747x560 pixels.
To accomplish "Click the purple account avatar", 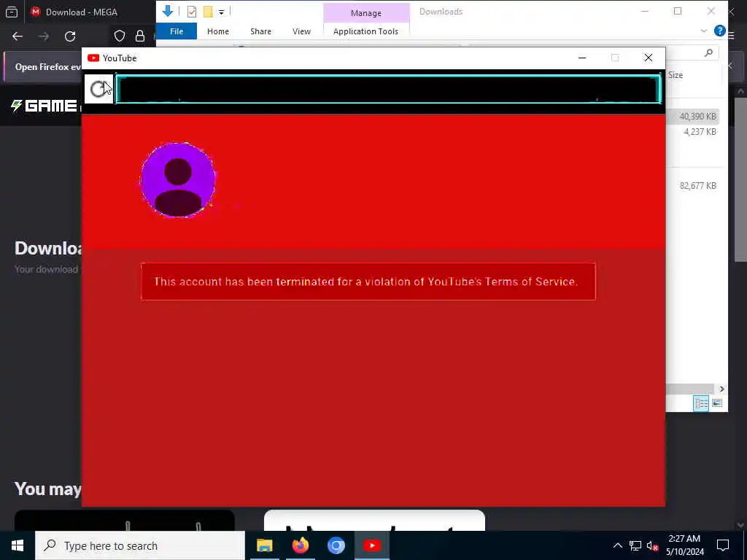I will tap(178, 180).
